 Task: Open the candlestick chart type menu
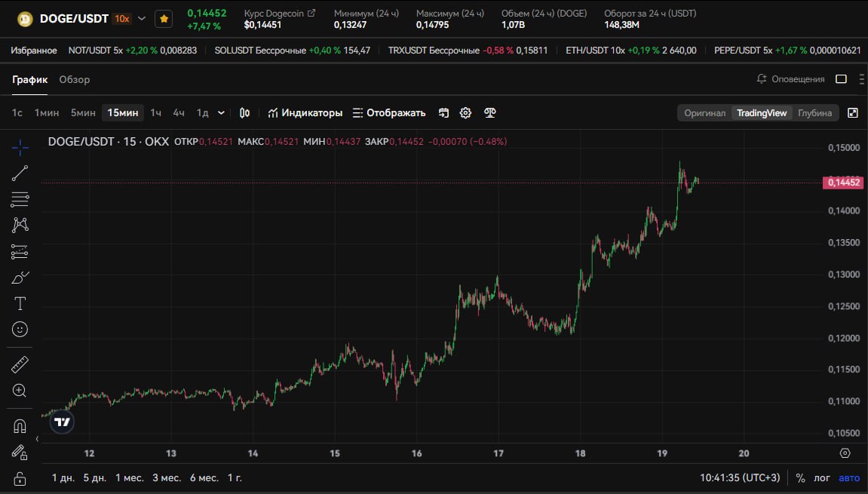click(x=244, y=113)
